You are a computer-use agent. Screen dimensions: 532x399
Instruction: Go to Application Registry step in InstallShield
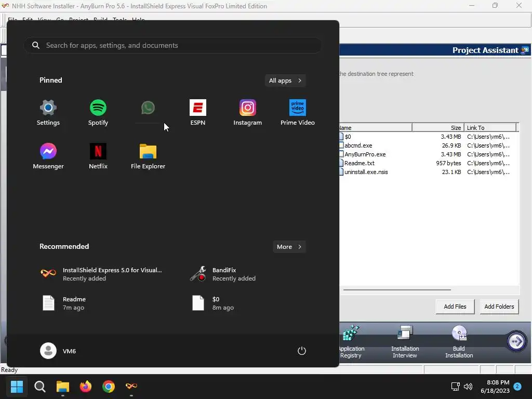351,342
